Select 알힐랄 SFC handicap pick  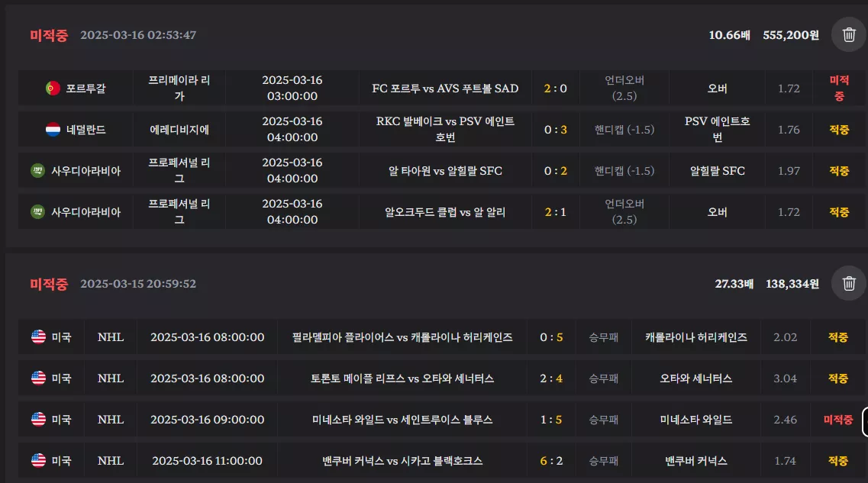[717, 171]
